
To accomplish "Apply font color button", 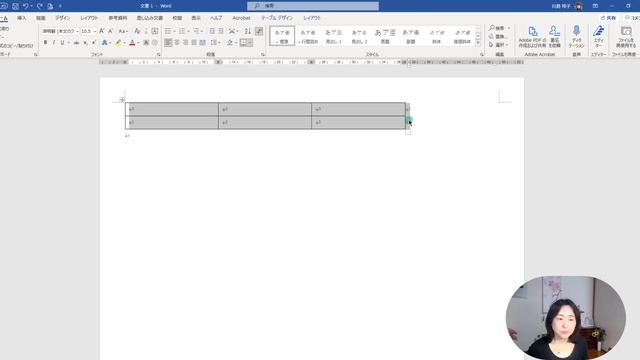I will pyautogui.click(x=132, y=42).
